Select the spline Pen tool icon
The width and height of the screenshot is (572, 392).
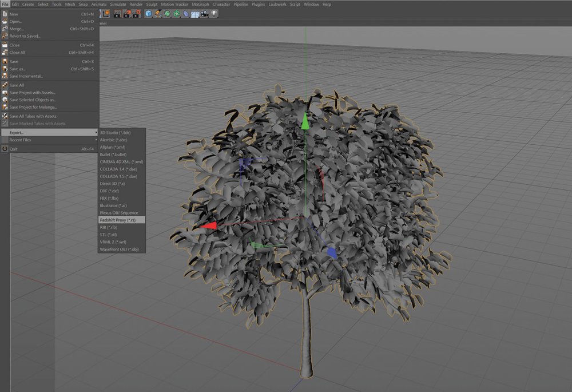158,14
